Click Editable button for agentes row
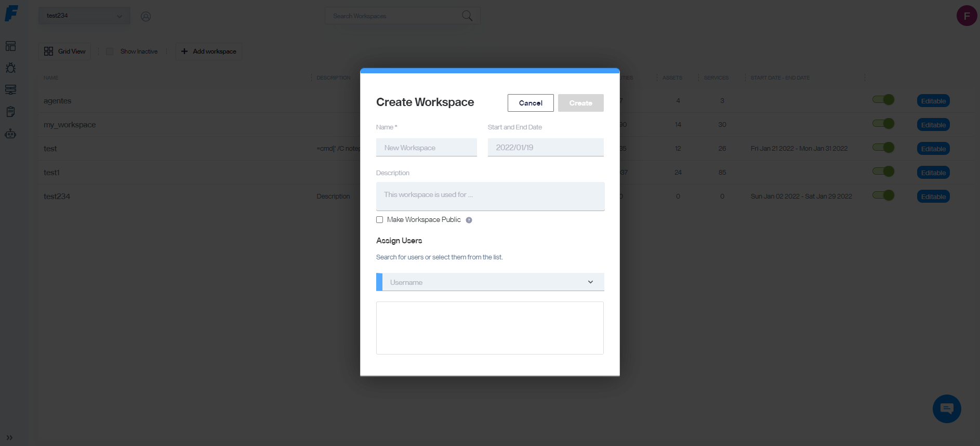Image resolution: width=980 pixels, height=446 pixels. coord(933,101)
